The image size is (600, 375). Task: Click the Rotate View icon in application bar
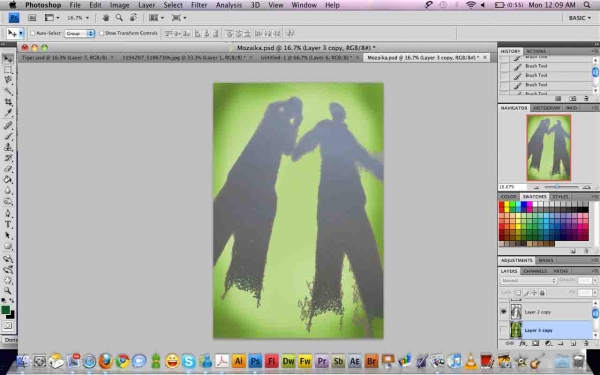[133, 18]
